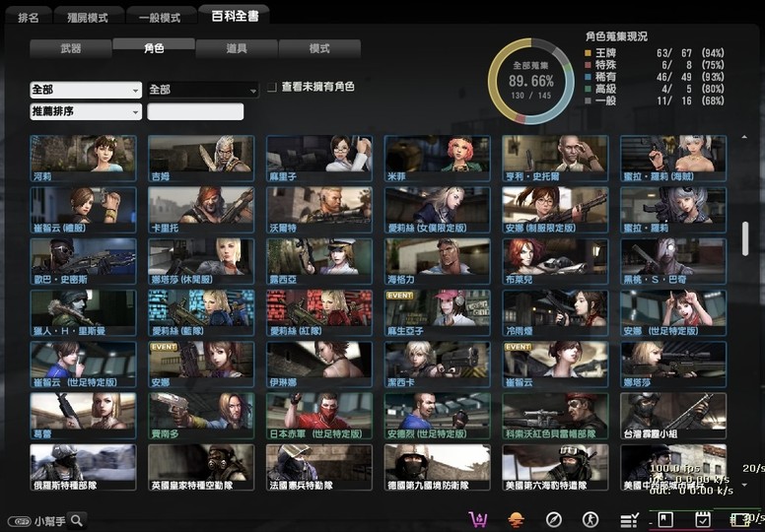Select the 武器 sub-tab
The width and height of the screenshot is (765, 532).
[70, 48]
